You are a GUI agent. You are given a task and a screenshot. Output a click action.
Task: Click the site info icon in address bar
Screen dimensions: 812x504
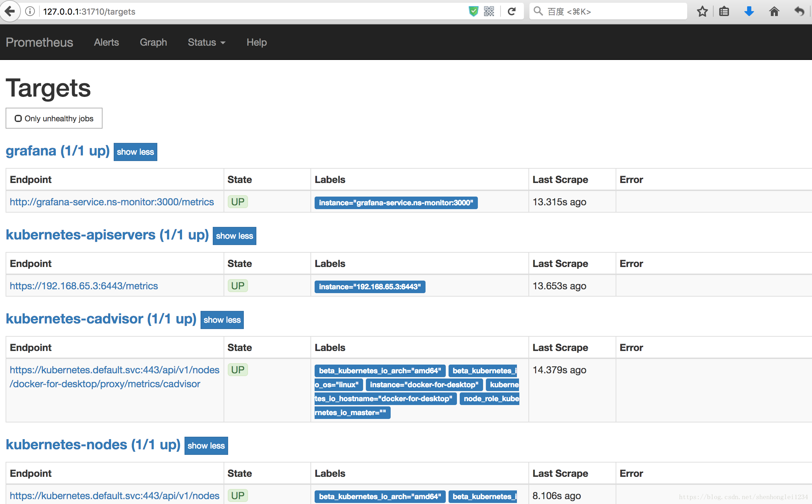(30, 12)
